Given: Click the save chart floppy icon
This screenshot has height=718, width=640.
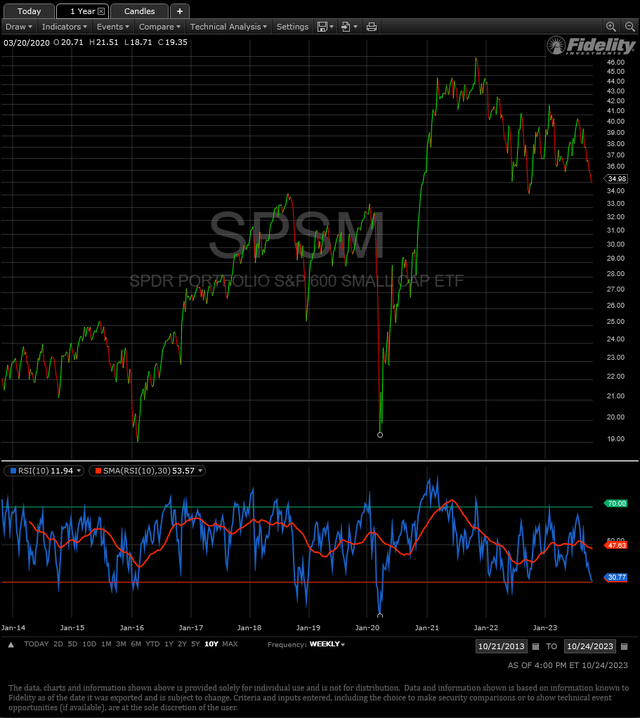Looking at the screenshot, I should click(322, 27).
